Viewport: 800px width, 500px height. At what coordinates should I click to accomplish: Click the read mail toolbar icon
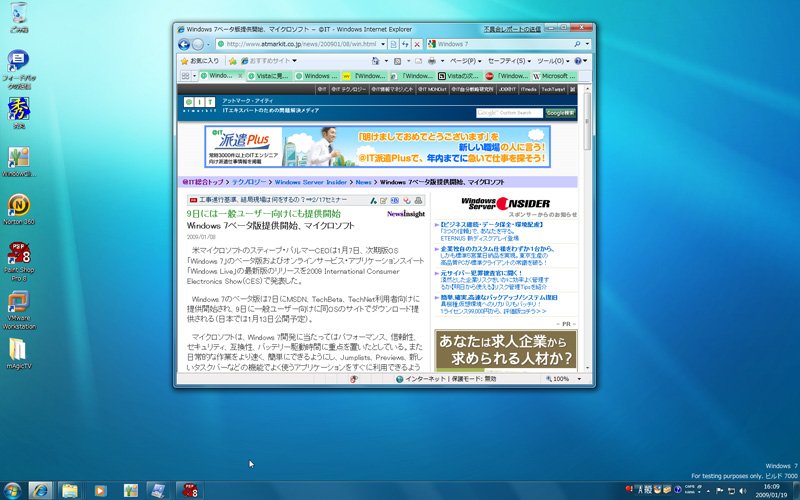pyautogui.click(x=418, y=61)
